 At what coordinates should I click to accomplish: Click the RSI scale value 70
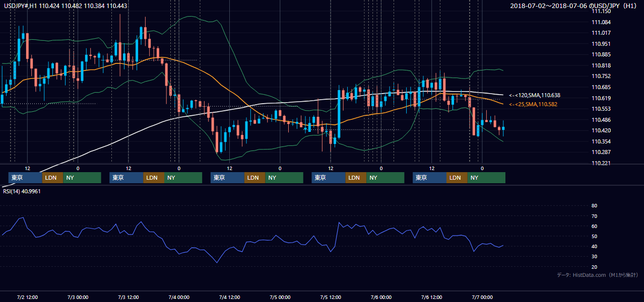(x=594, y=216)
